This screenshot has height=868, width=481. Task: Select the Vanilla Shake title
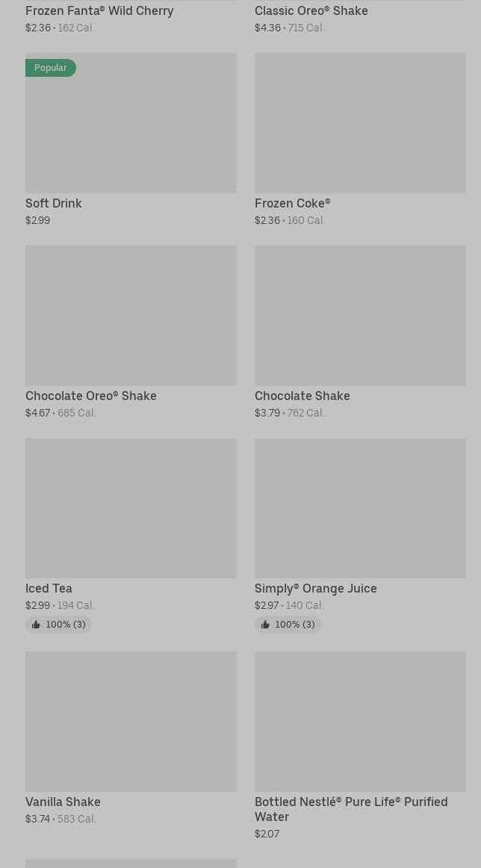click(63, 802)
